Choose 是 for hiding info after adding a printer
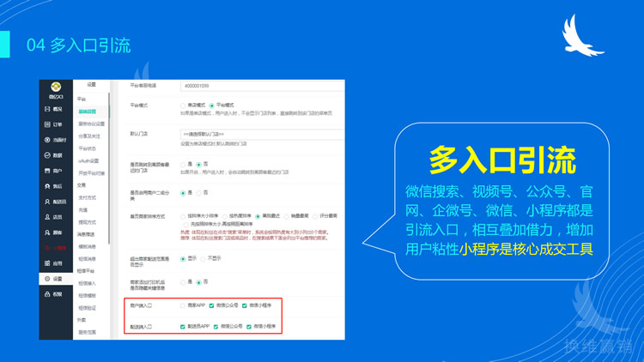This screenshot has width=644, height=362. coord(183,282)
